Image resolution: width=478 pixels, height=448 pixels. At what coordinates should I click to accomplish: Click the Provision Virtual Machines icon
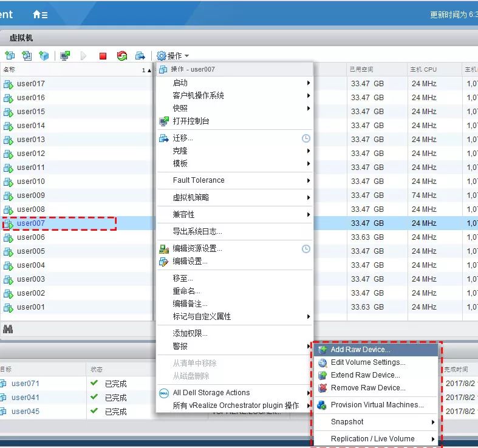pyautogui.click(x=322, y=405)
